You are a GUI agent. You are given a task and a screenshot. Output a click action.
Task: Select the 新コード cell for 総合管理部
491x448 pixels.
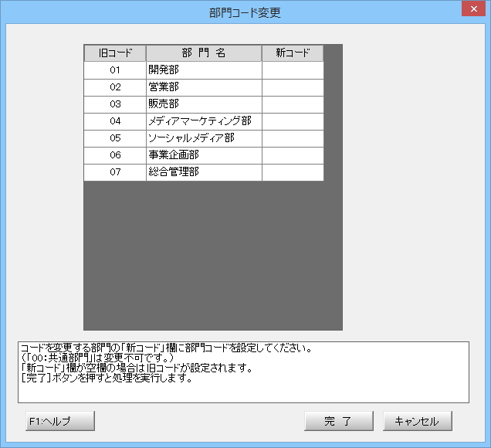point(293,172)
